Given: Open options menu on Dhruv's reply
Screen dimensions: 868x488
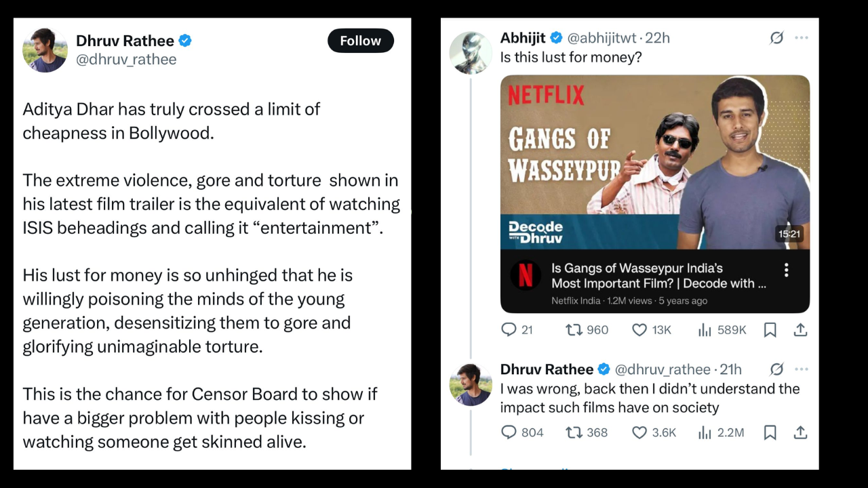Looking at the screenshot, I should point(802,369).
